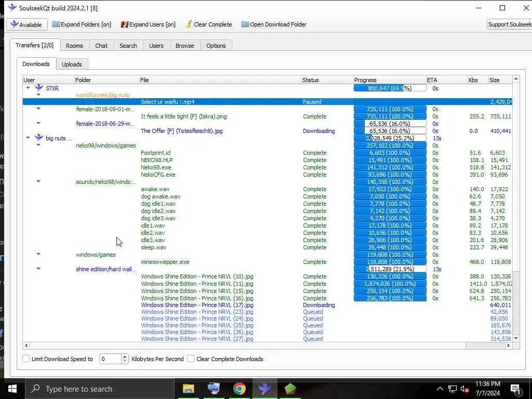Click STXR overall progress bar 69.9%
532x399 pixels.
(x=390, y=88)
